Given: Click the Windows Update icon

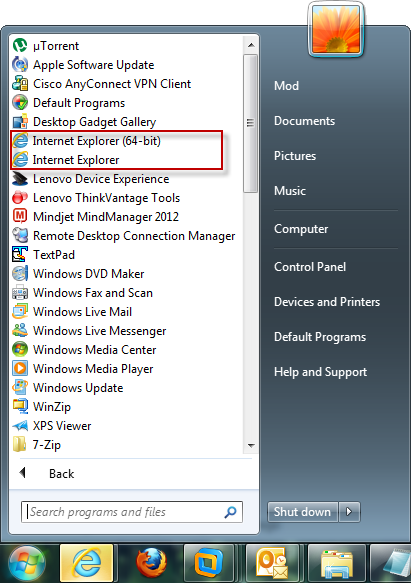Looking at the screenshot, I should (x=20, y=387).
